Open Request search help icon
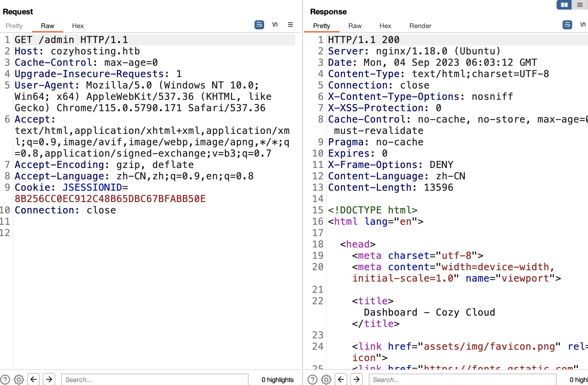 click(5, 379)
